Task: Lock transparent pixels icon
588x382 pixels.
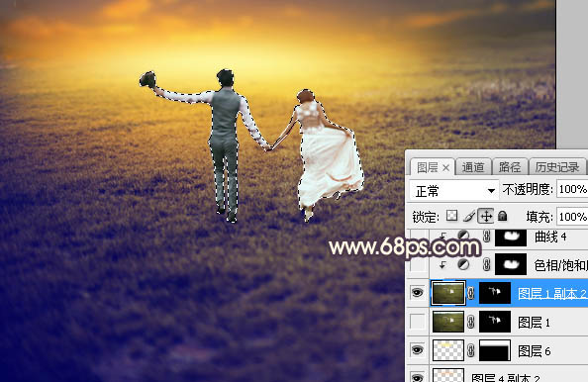Action: click(x=451, y=216)
